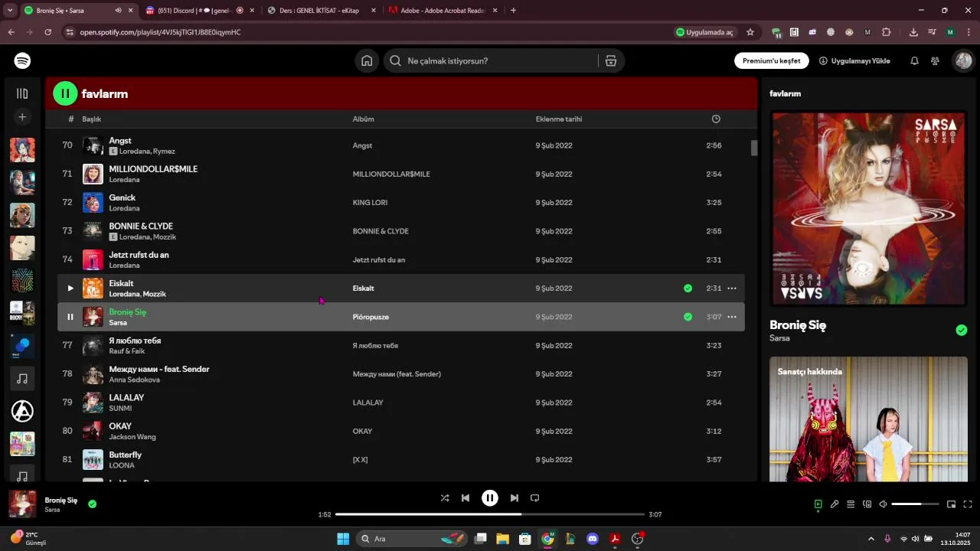Enter full screen with the expand icon

click(x=967, y=504)
